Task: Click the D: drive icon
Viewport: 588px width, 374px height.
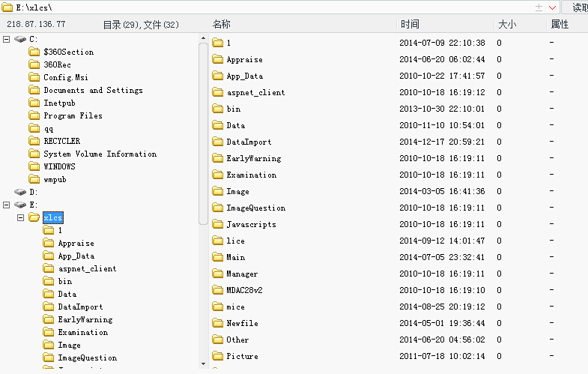Action: 20,192
